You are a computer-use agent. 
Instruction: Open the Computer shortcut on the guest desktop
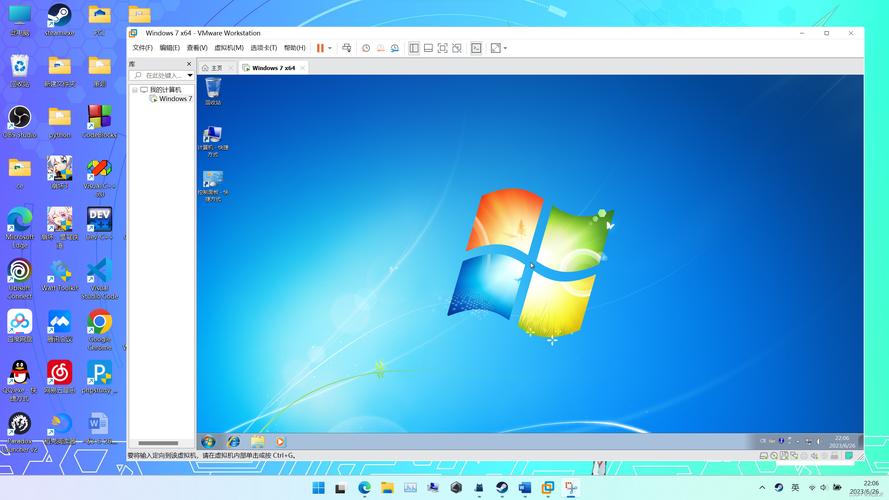pyautogui.click(x=213, y=141)
